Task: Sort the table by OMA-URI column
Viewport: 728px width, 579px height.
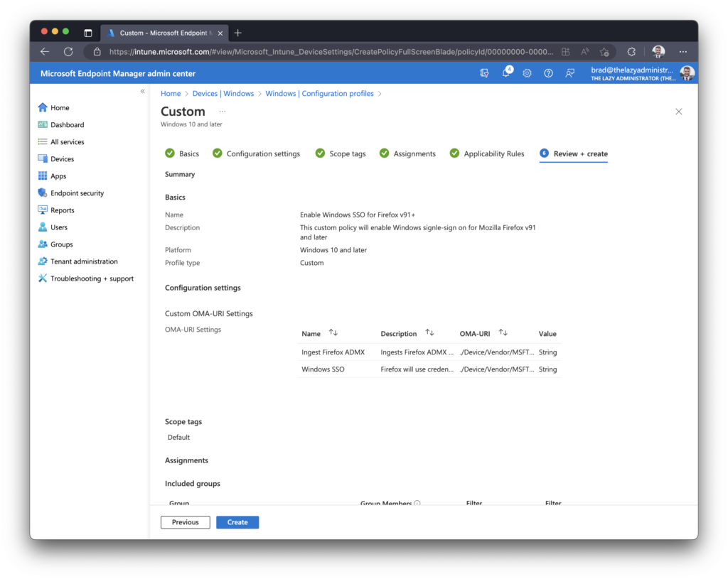Action: coord(503,332)
